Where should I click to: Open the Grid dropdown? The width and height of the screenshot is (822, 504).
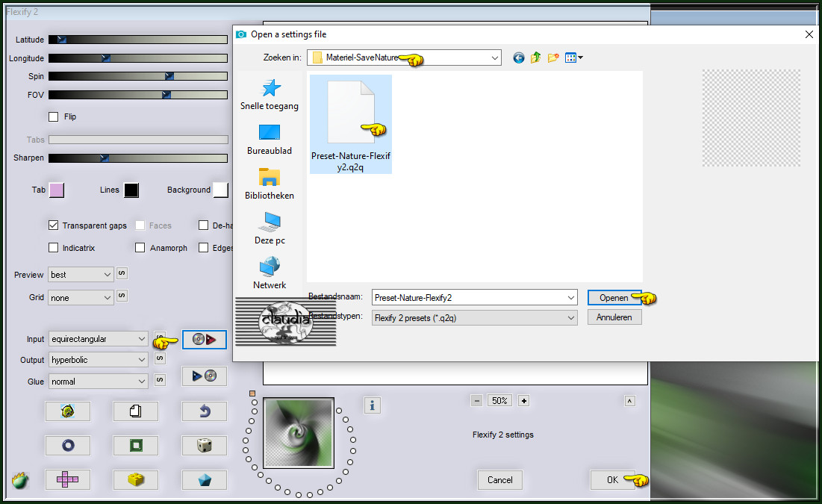click(x=81, y=298)
